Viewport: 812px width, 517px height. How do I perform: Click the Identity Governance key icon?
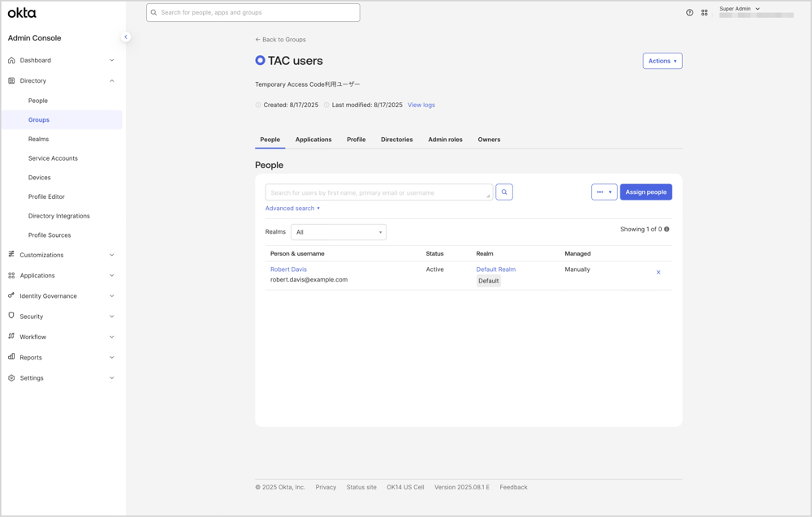(x=11, y=295)
